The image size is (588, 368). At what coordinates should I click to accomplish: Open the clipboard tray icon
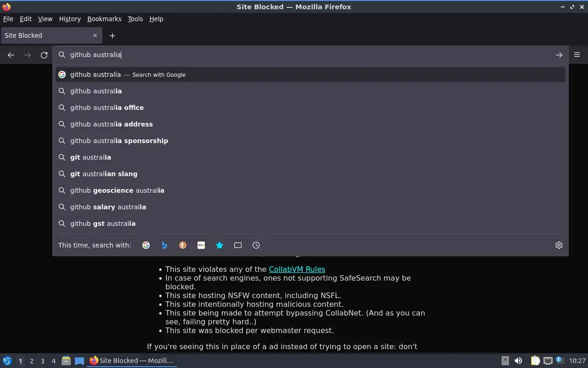[535, 361]
